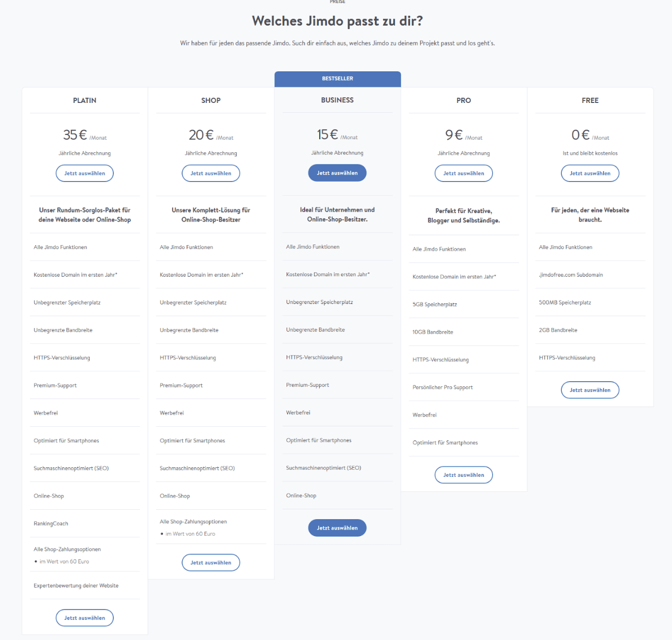
Task: Click '5GB Speicherplatz' in PRO
Action: [435, 305]
